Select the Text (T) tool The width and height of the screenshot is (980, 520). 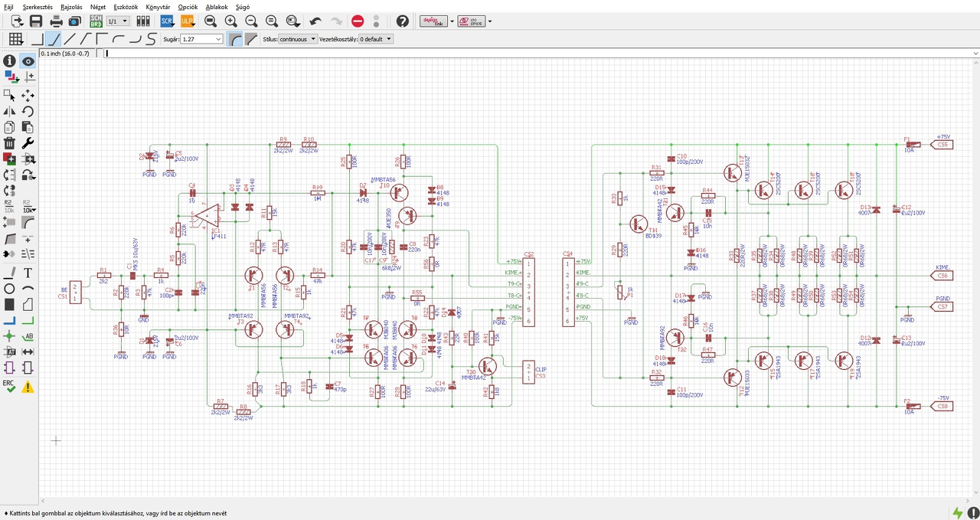[28, 273]
